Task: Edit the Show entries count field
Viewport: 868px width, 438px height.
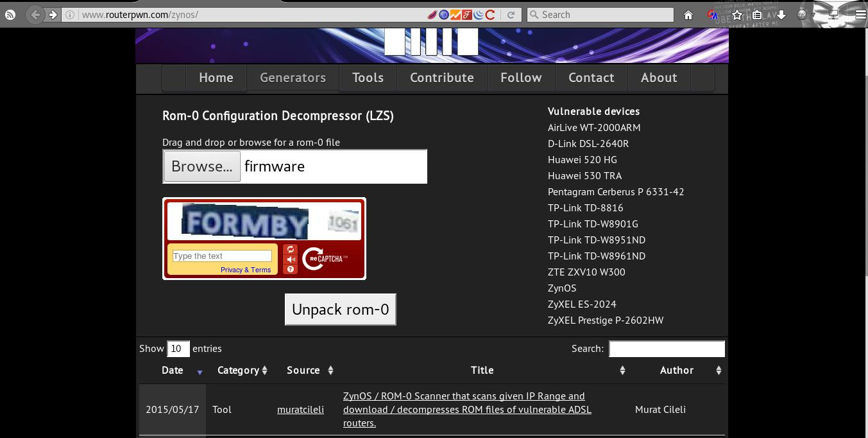Action: click(x=178, y=349)
